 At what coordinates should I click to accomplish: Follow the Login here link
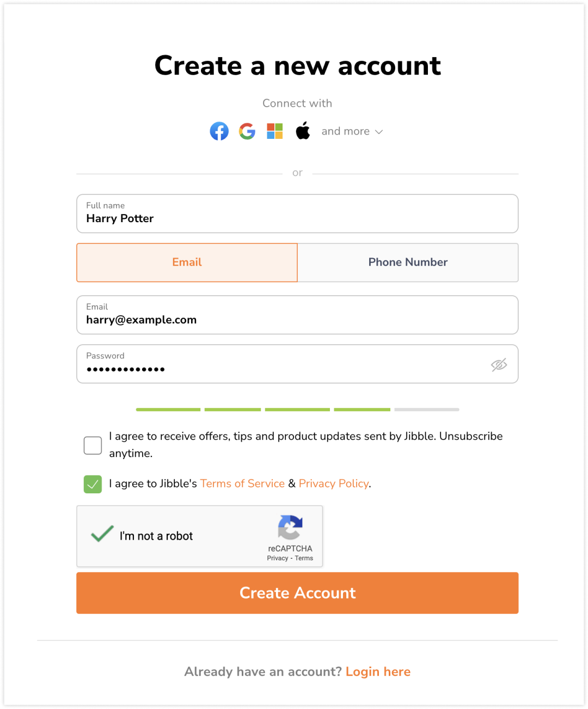[x=378, y=672]
